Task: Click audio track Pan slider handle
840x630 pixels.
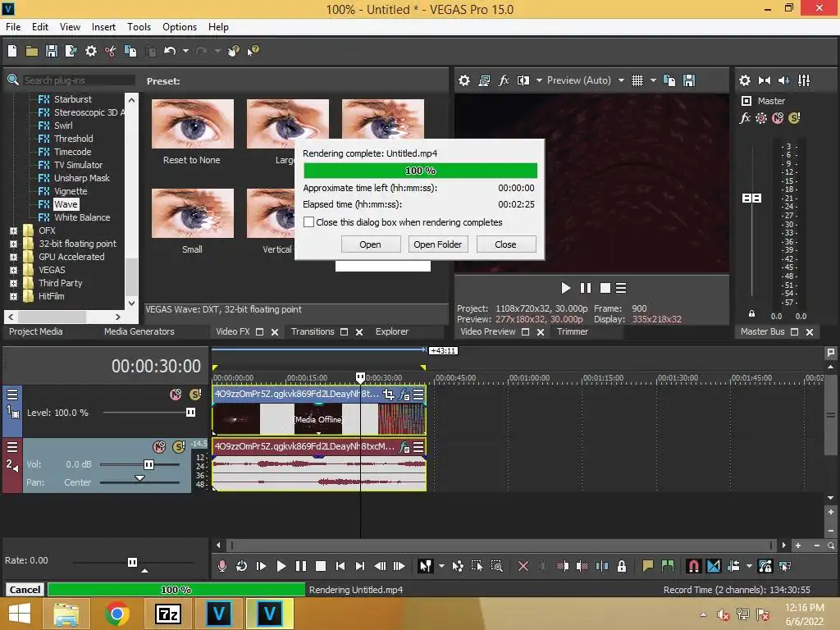Action: (x=139, y=478)
